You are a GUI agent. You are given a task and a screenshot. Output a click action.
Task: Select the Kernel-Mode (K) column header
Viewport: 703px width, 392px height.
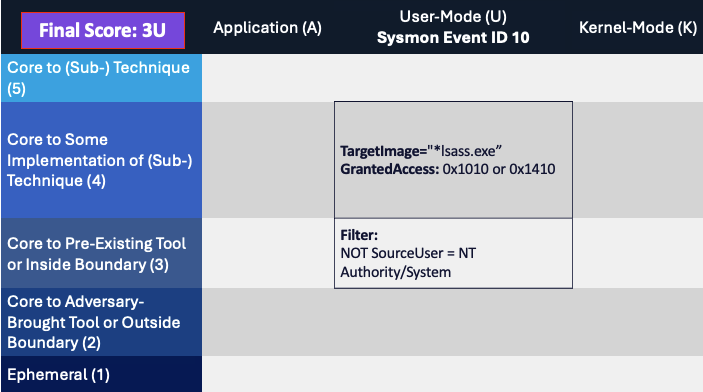[638, 28]
